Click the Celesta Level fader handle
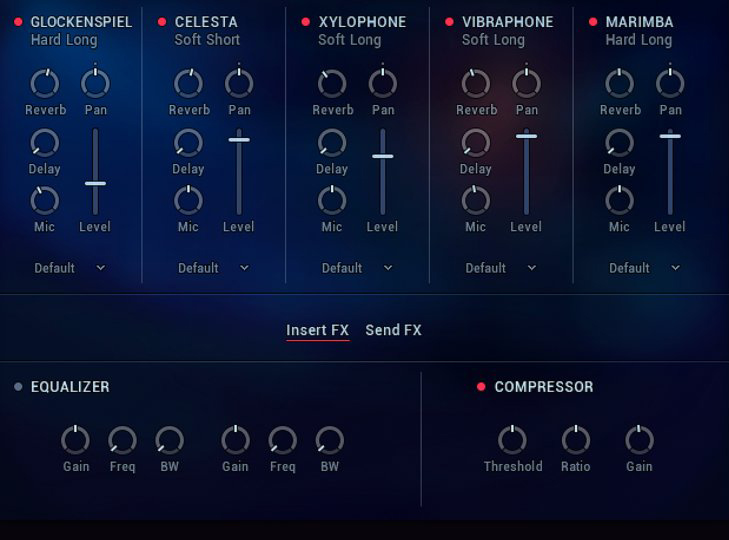Viewport: 729px width, 540px height. coord(239,140)
